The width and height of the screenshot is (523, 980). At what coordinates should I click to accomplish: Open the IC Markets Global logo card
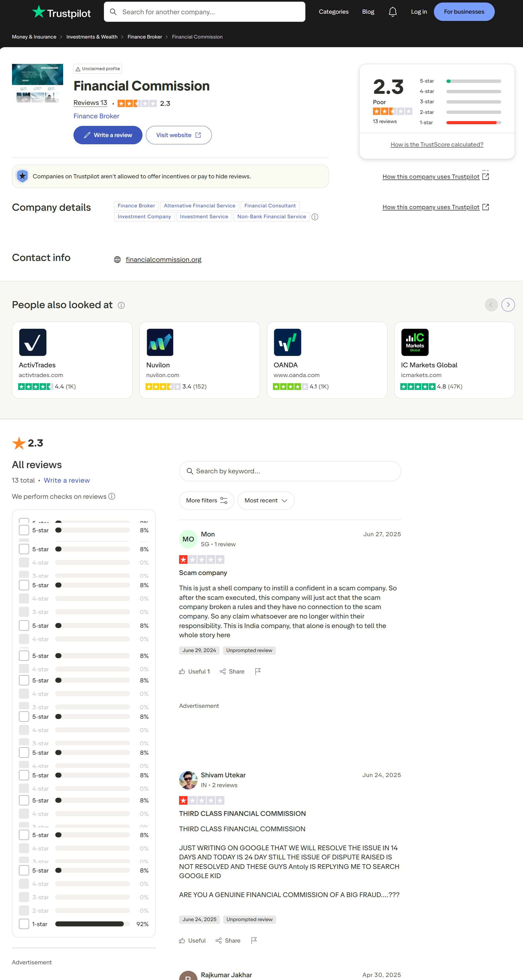(x=415, y=342)
